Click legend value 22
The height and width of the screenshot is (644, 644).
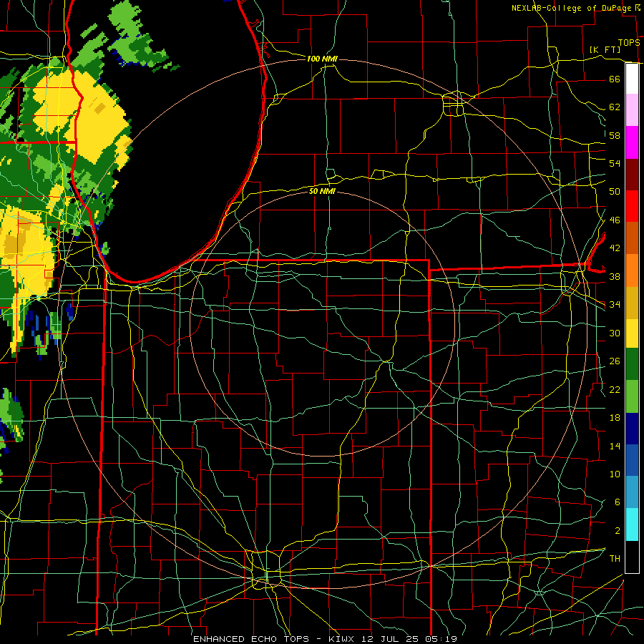pos(615,389)
